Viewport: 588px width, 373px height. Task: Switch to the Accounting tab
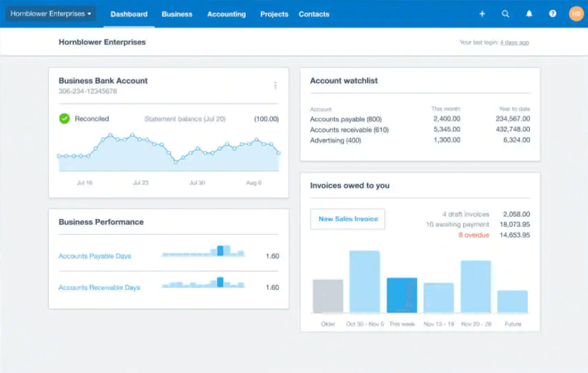click(226, 14)
